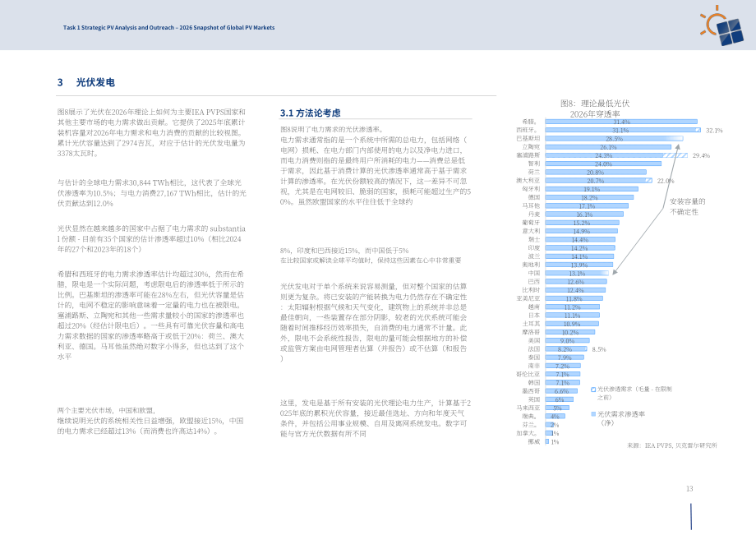Click the paragraph starting '两个主要光伏市场'
756x535 pixels.
(150, 421)
